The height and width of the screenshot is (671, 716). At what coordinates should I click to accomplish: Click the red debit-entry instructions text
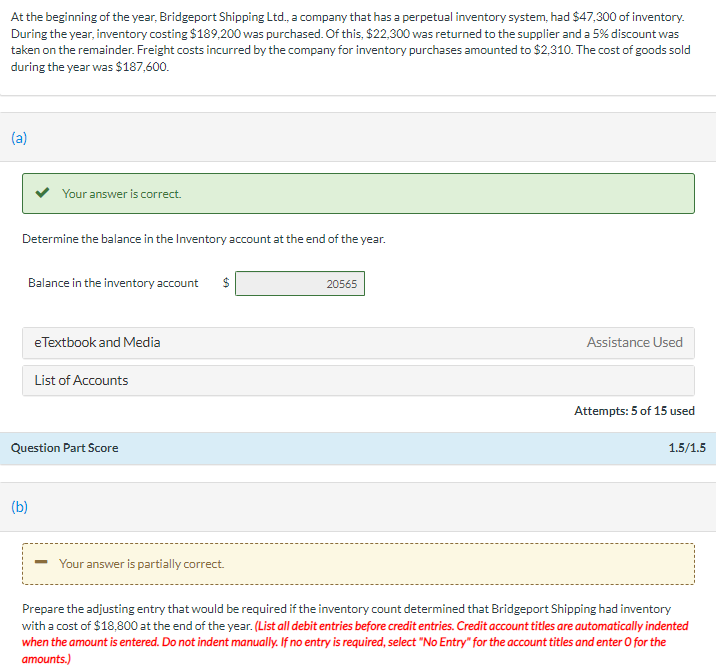point(355,642)
